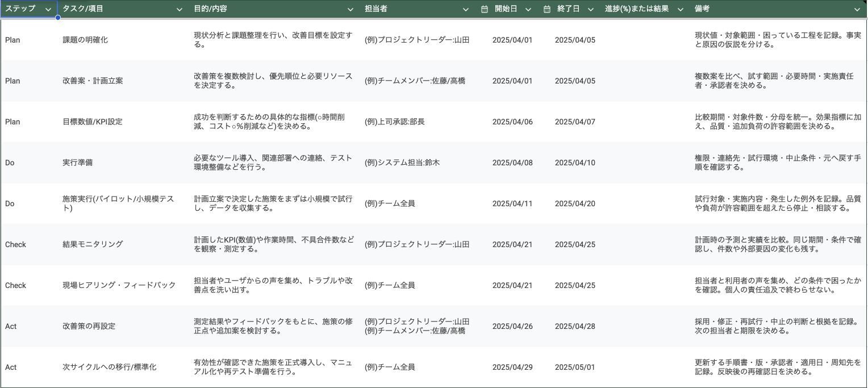868x388 pixels.
Task: Select start date 2025/04/11
Action: [512, 203]
